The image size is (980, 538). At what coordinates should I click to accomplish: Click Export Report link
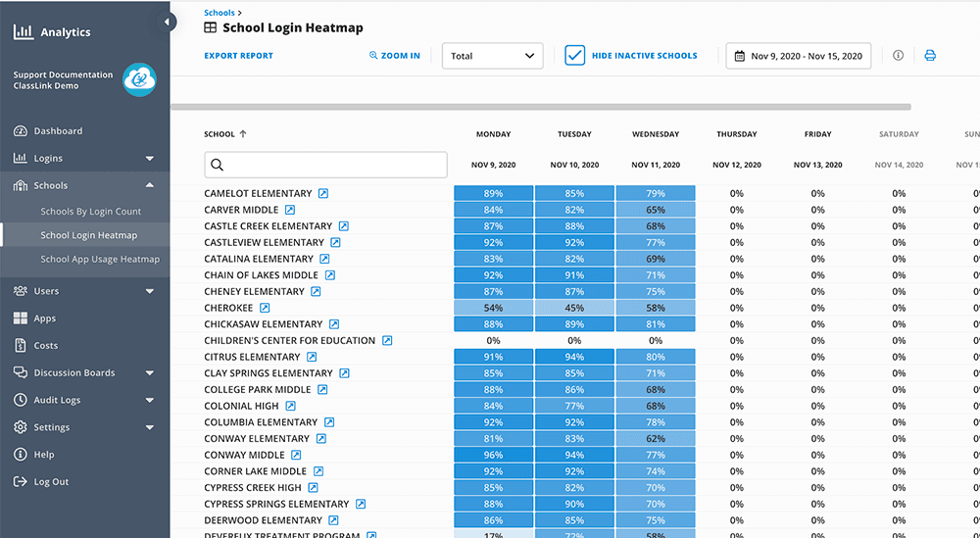tap(239, 56)
